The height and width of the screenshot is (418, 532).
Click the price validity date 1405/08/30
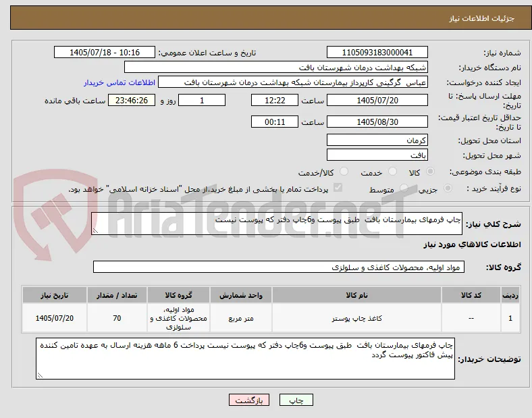(x=377, y=122)
